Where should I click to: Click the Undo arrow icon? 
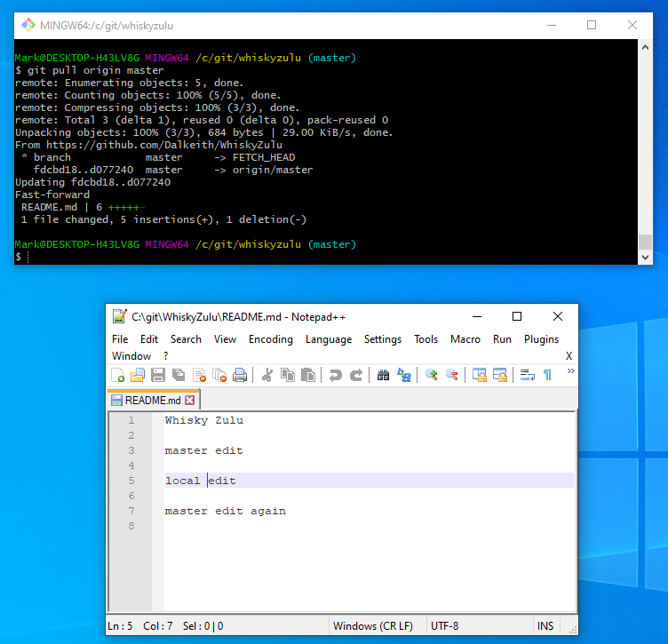pos(335,375)
